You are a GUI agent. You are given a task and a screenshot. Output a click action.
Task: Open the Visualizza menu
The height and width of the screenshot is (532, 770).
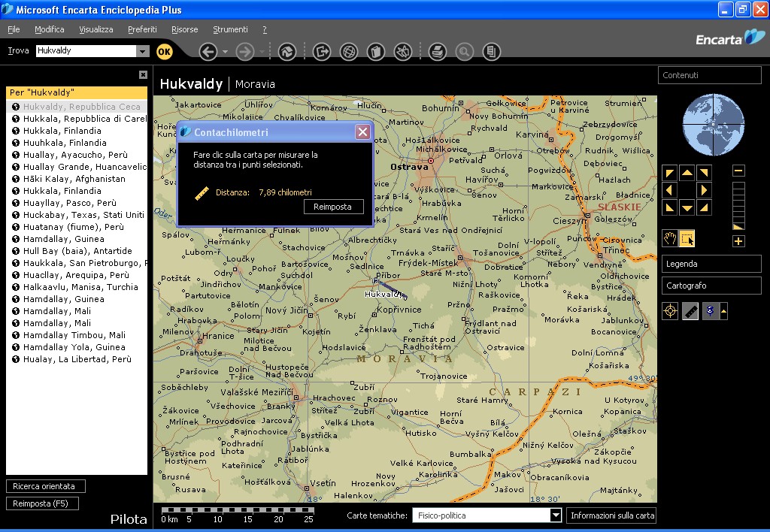click(x=95, y=29)
